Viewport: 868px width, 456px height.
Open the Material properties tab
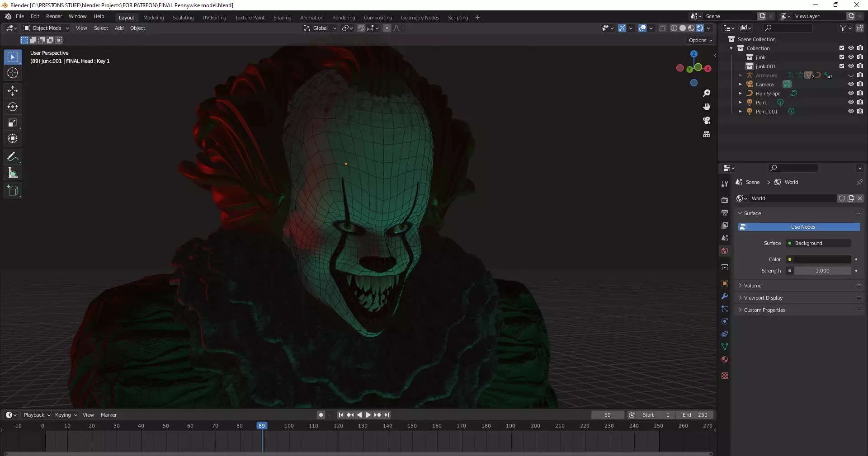(725, 359)
